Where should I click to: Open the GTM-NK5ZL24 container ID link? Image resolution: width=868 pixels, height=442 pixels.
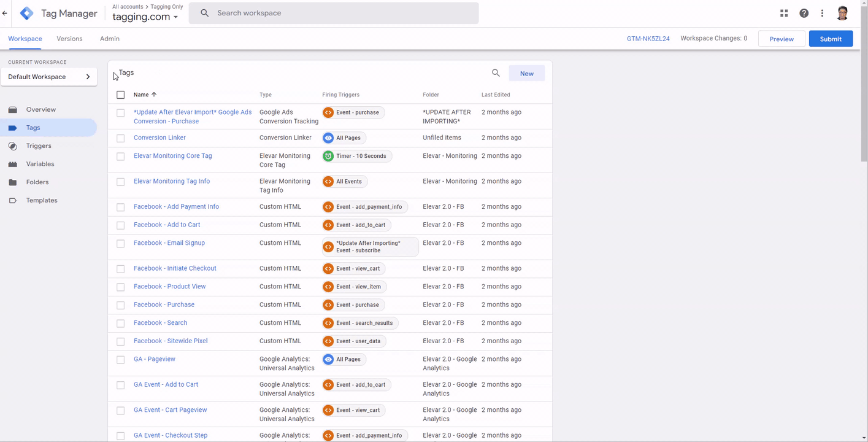point(648,39)
